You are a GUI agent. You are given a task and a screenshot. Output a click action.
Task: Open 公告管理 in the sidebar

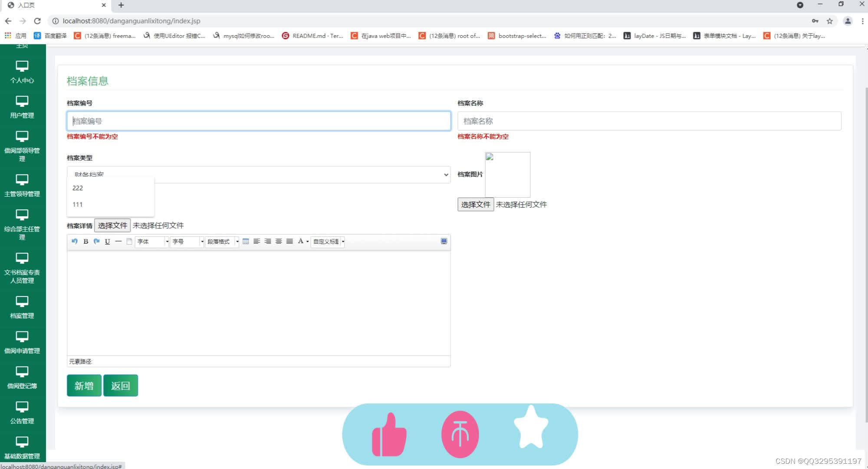pyautogui.click(x=22, y=413)
